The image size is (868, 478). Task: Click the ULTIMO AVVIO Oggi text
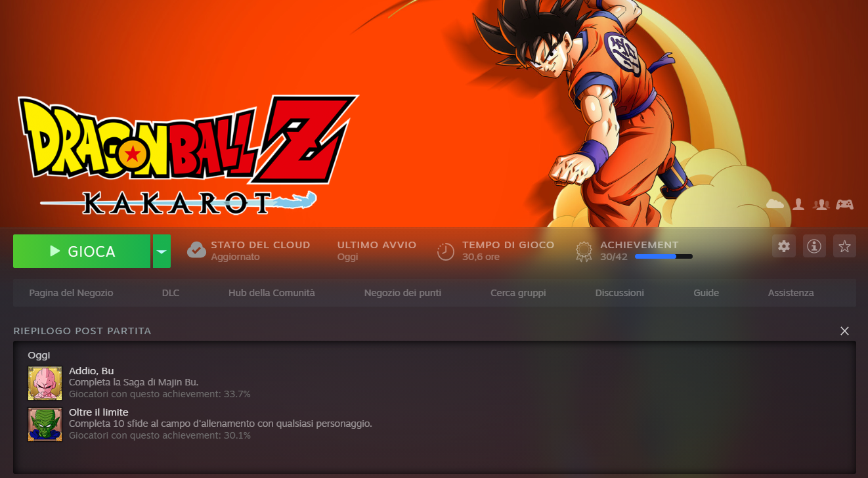click(377, 251)
